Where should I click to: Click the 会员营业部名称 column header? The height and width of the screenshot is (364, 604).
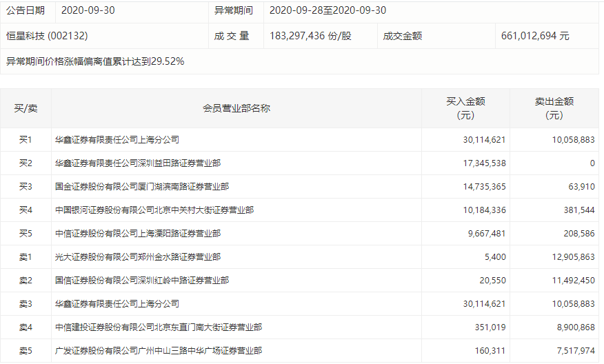(x=236, y=108)
